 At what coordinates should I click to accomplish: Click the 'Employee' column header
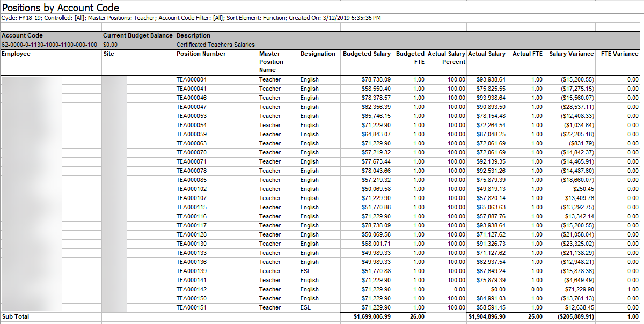(x=16, y=54)
